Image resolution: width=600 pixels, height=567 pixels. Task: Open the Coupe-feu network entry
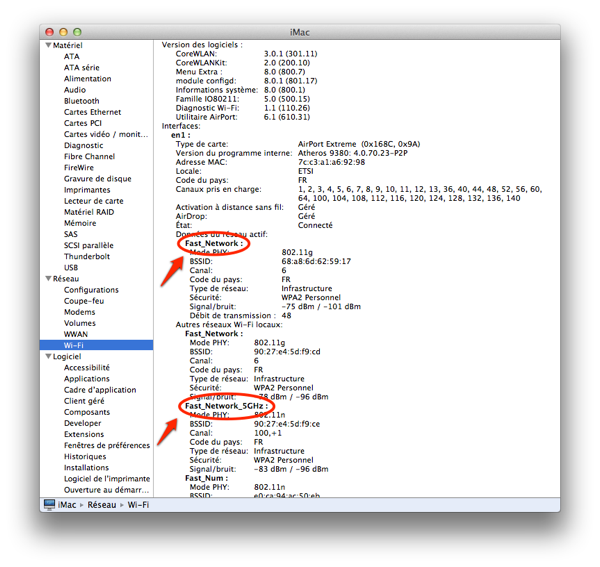click(84, 301)
